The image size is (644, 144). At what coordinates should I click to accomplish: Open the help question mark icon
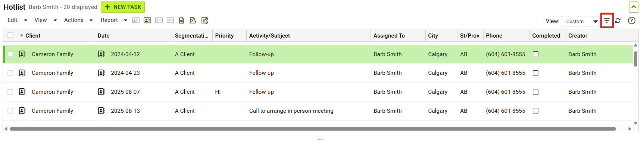point(632,21)
